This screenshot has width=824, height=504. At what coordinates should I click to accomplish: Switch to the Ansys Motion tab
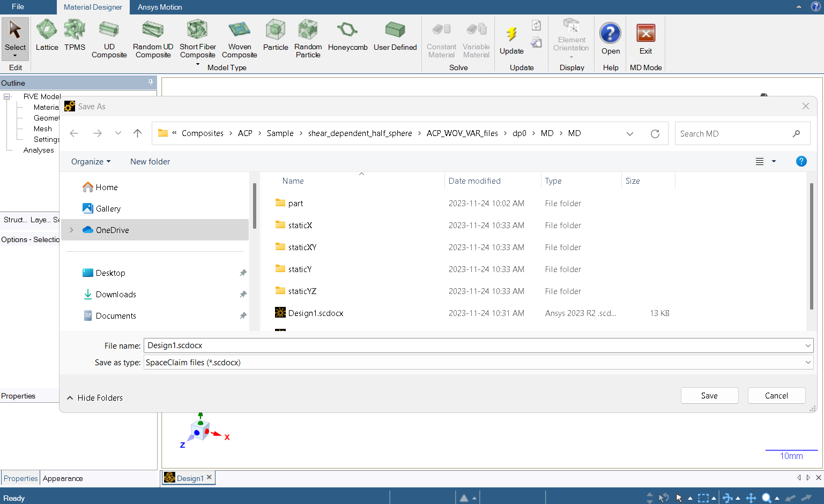pyautogui.click(x=160, y=7)
